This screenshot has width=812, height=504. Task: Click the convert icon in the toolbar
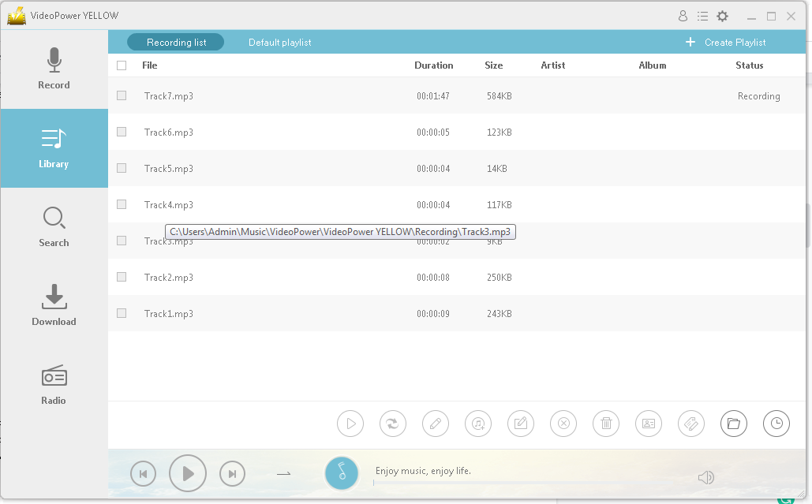(x=393, y=424)
